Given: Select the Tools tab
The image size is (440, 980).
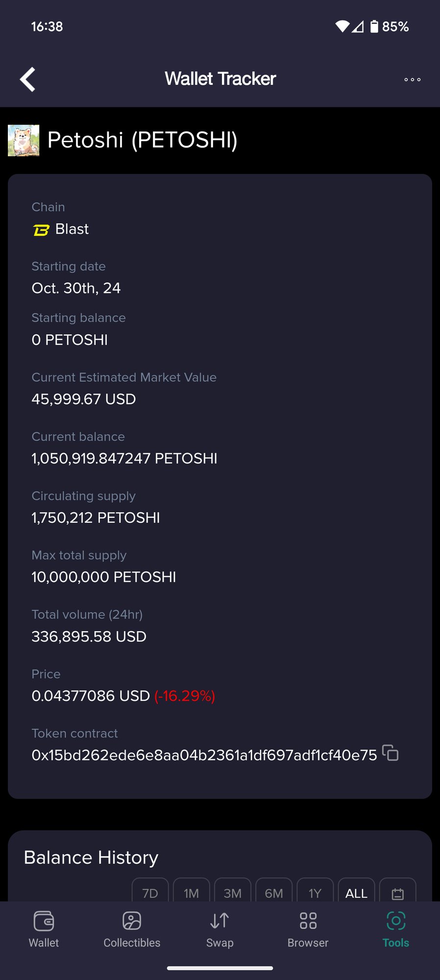Looking at the screenshot, I should pyautogui.click(x=396, y=930).
